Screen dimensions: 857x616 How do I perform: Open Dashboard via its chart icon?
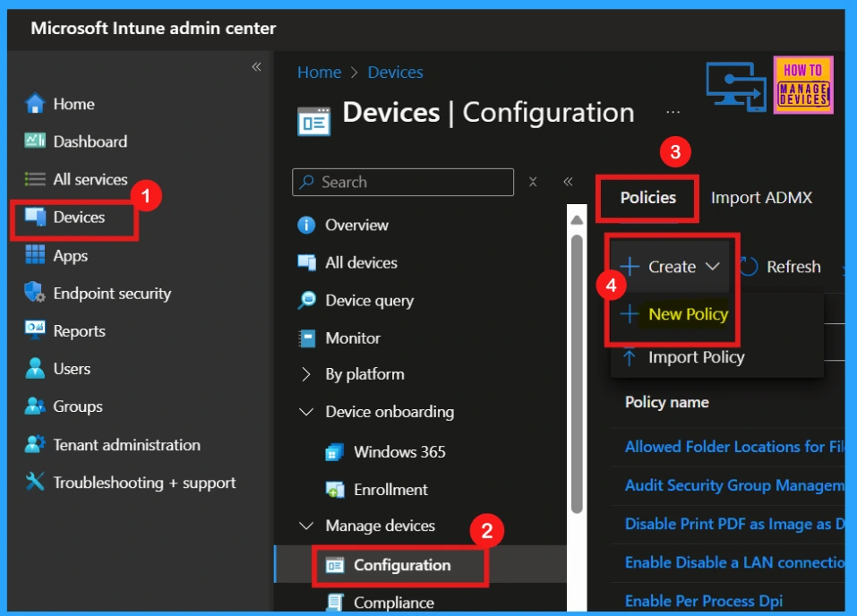pos(35,141)
